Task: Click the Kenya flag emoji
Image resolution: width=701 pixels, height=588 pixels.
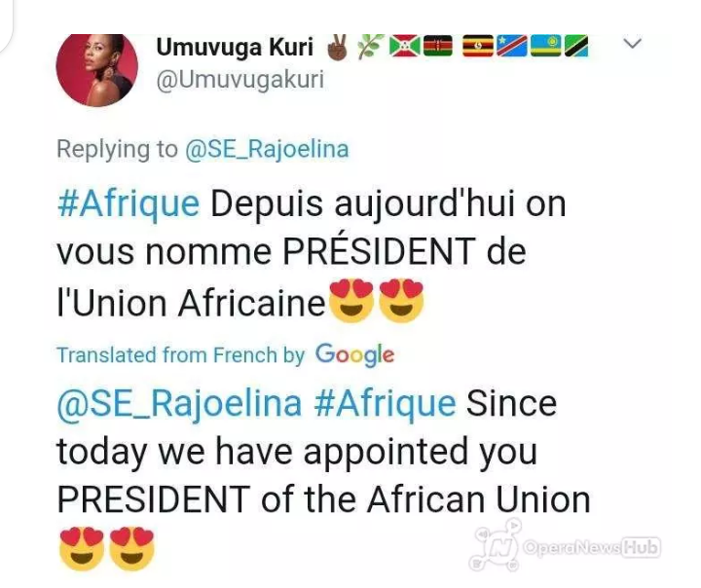Action: (439, 46)
